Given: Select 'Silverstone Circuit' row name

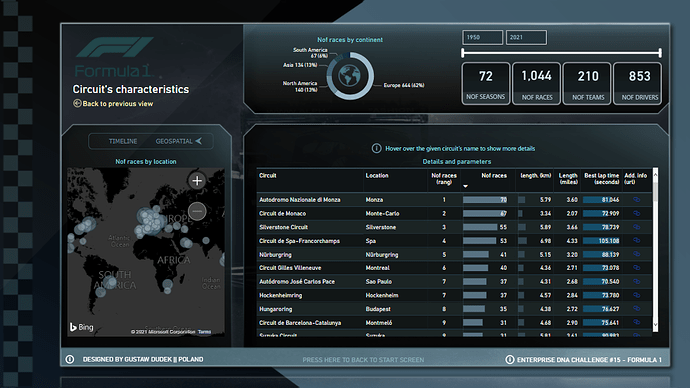Looking at the screenshot, I should [x=283, y=227].
